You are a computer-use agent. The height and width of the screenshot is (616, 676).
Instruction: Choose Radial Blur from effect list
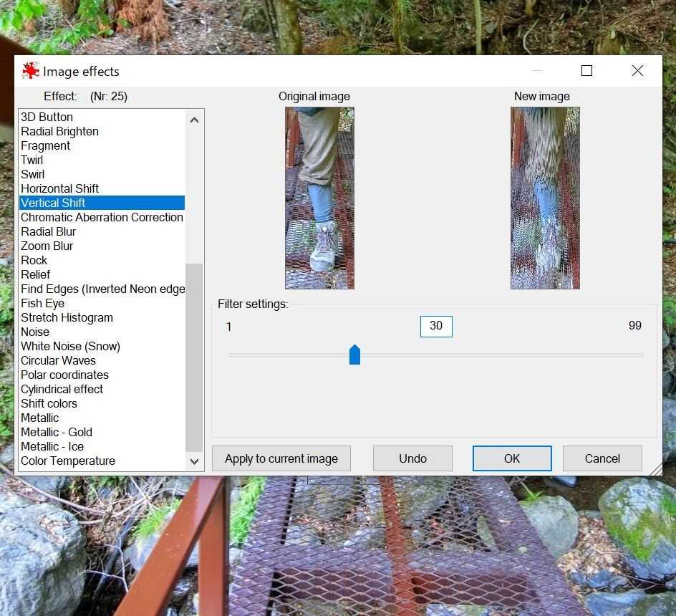point(48,231)
